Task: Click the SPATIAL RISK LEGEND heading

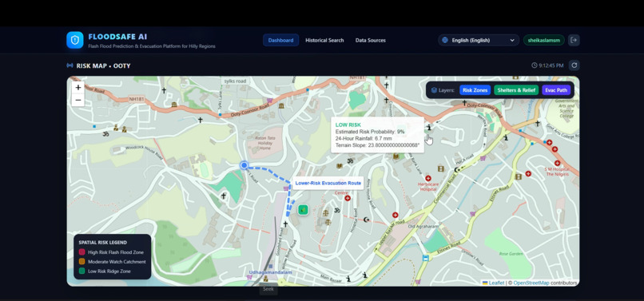Action: click(x=103, y=243)
